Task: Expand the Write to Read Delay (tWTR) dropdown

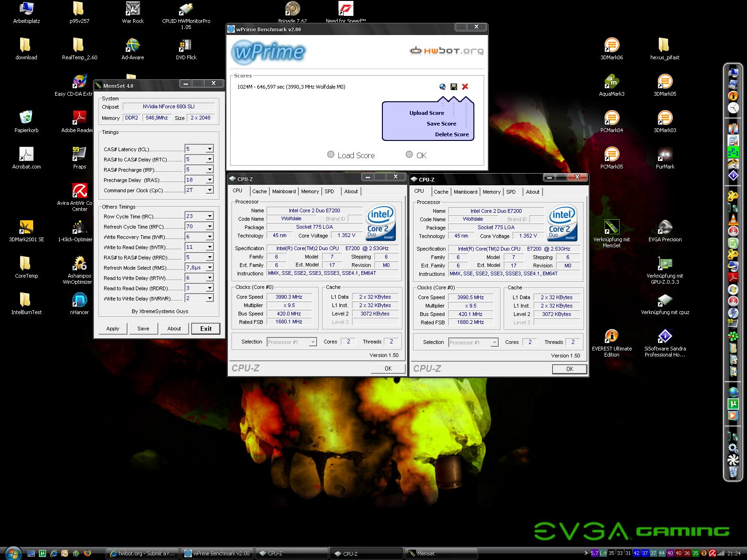Action: [210, 247]
